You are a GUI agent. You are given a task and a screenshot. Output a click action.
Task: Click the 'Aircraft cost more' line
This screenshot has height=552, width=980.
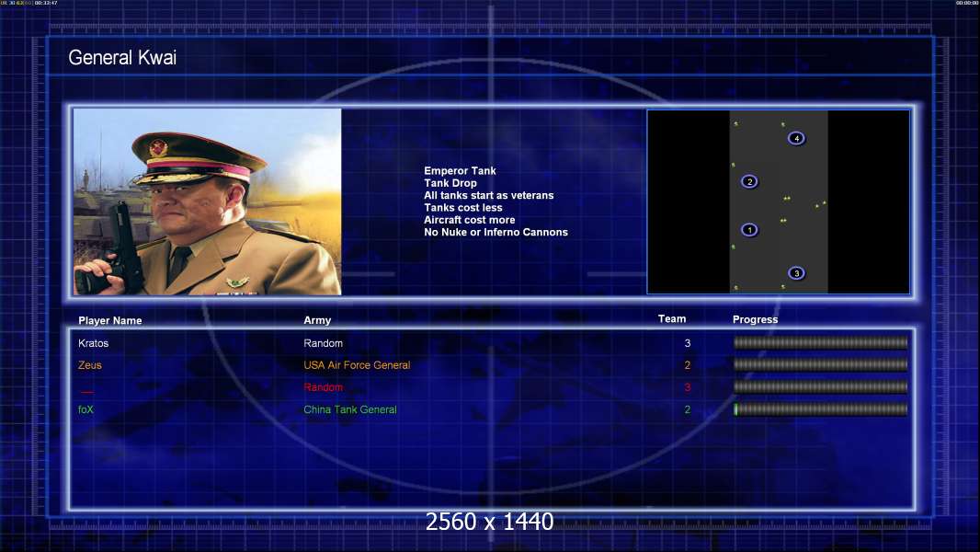pos(470,220)
